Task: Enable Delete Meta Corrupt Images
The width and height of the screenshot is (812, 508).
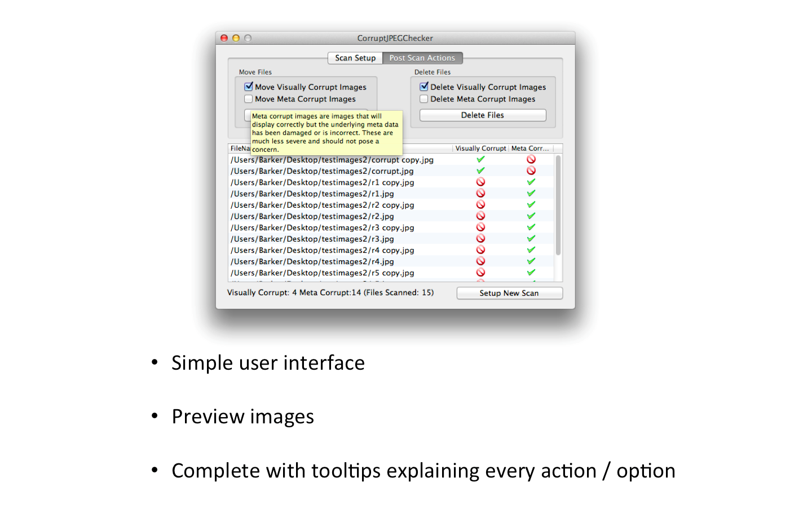Action: 423,98
